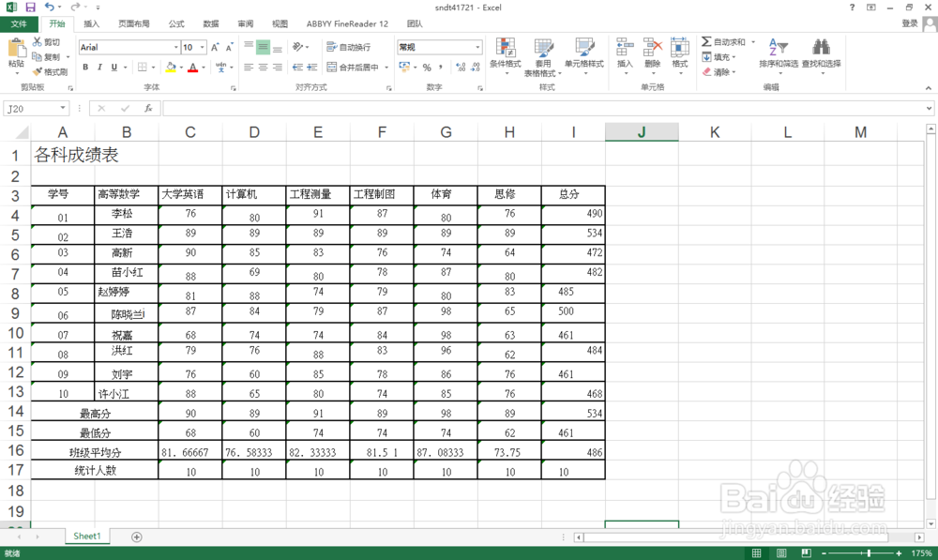Image resolution: width=938 pixels, height=560 pixels.
Task: Open the text orientation options
Action: tap(300, 47)
